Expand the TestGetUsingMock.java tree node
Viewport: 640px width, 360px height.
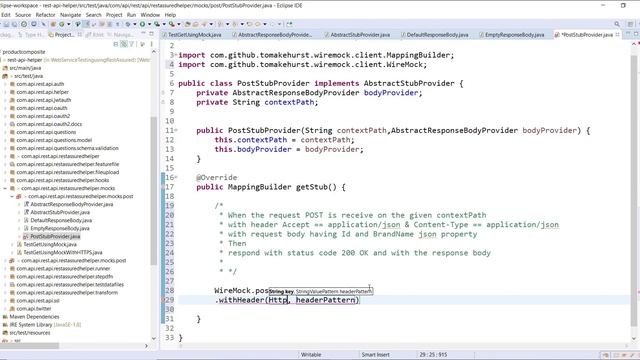pyautogui.click(x=12, y=244)
